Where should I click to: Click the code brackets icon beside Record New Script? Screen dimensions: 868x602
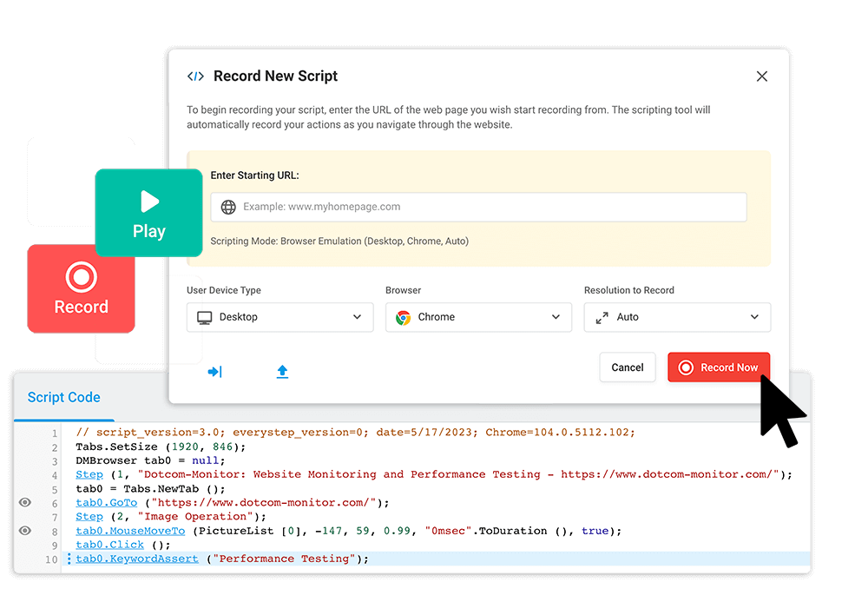(195, 76)
